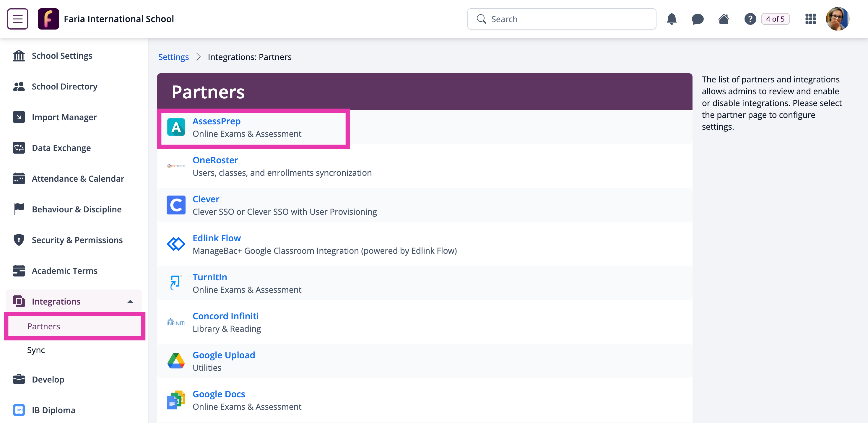Viewport: 868px width, 423px height.
Task: Open the help question mark
Action: click(750, 19)
